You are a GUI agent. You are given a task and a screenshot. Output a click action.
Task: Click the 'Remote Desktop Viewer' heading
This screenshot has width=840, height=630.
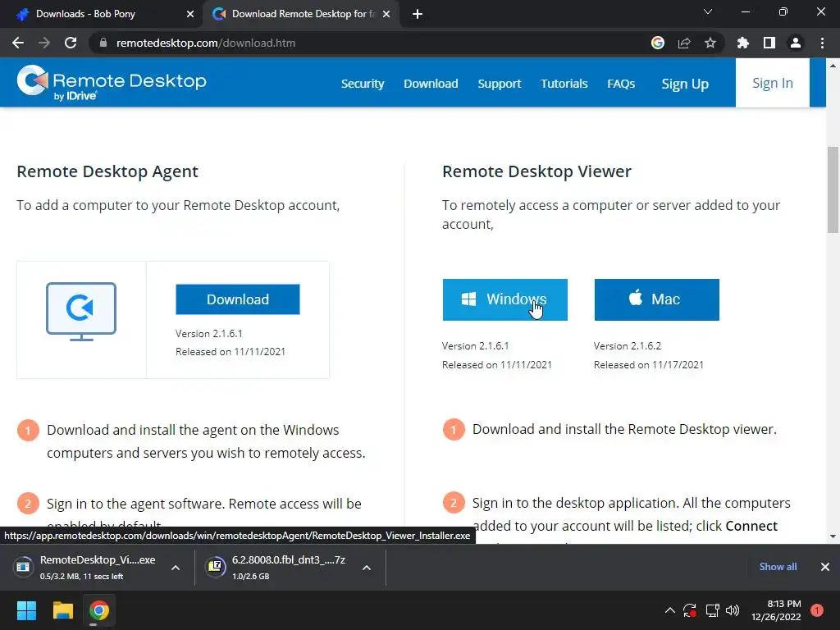536,171
